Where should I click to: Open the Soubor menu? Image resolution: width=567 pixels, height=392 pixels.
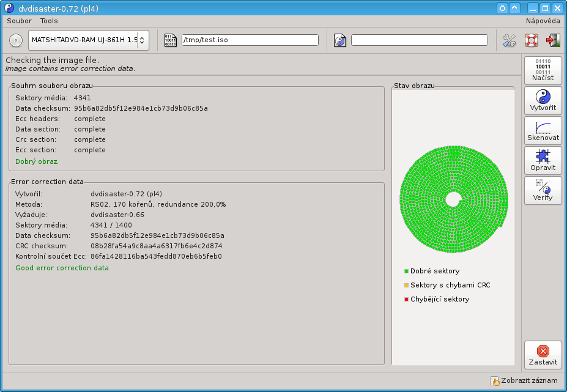tap(19, 21)
